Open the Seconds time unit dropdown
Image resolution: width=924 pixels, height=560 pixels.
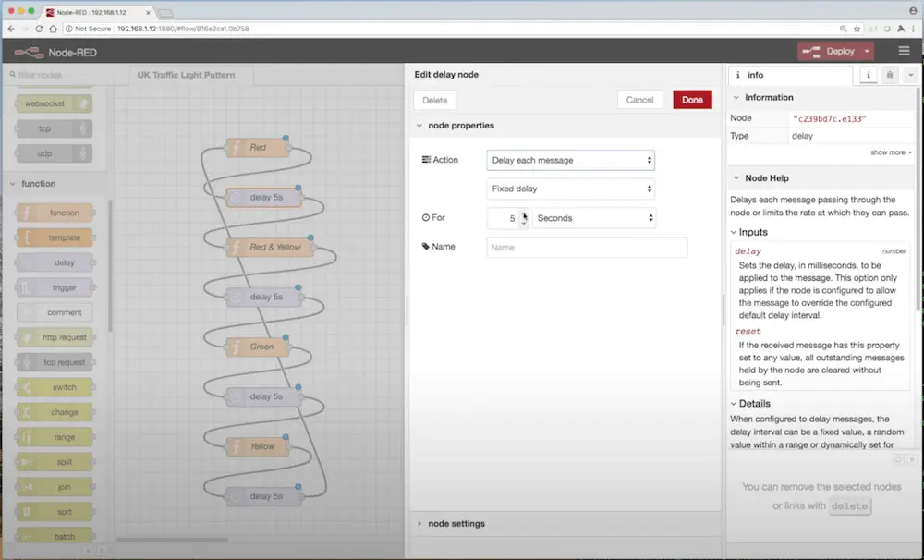click(x=594, y=218)
